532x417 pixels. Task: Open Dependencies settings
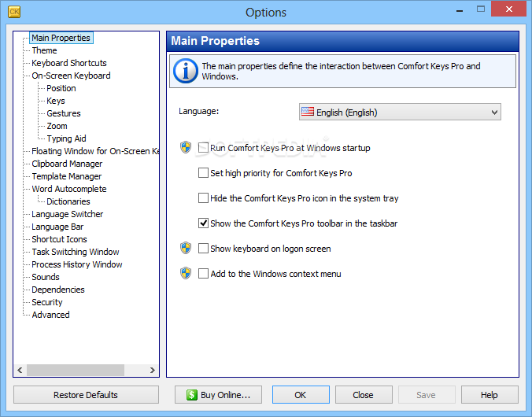point(58,290)
